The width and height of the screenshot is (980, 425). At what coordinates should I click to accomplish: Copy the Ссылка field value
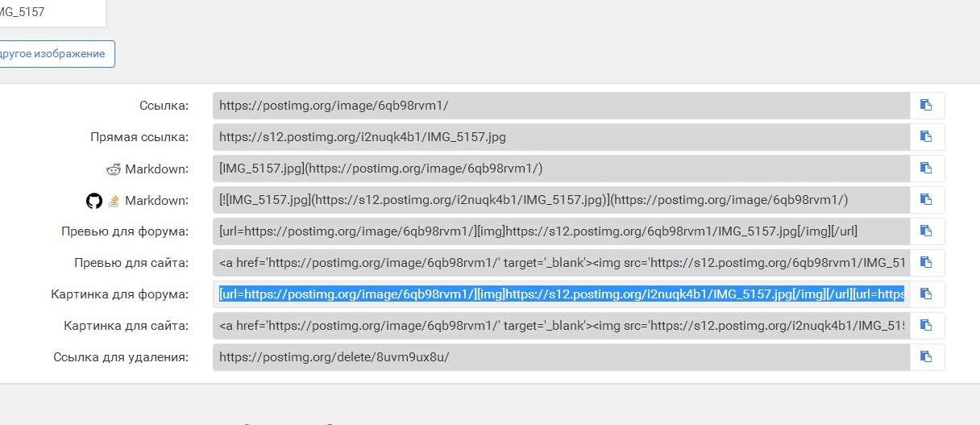coord(927,106)
